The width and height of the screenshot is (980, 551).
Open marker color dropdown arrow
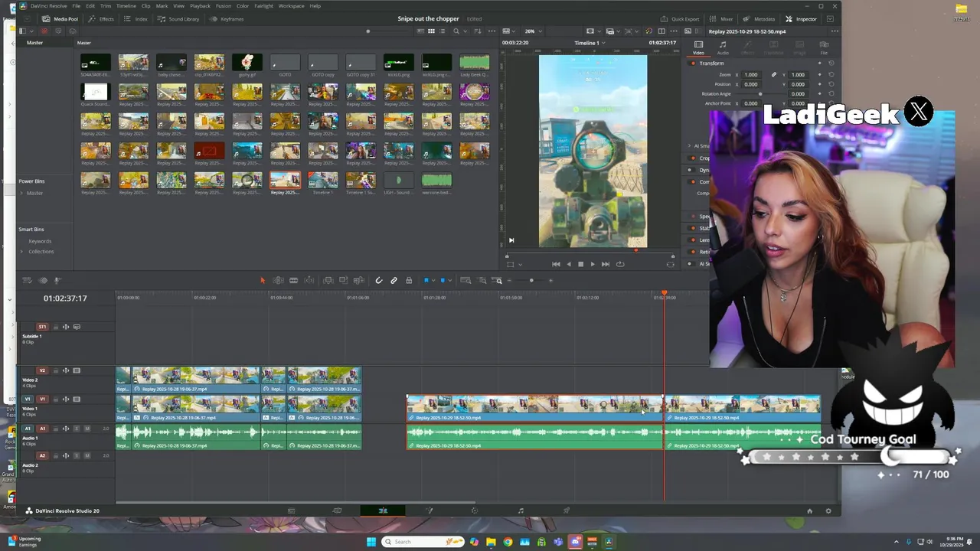450,281
